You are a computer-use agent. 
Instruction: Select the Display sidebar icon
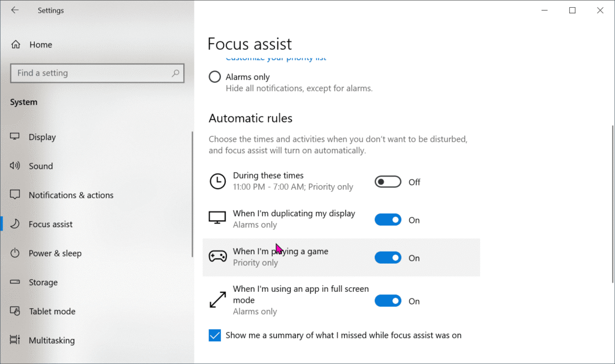tap(15, 136)
